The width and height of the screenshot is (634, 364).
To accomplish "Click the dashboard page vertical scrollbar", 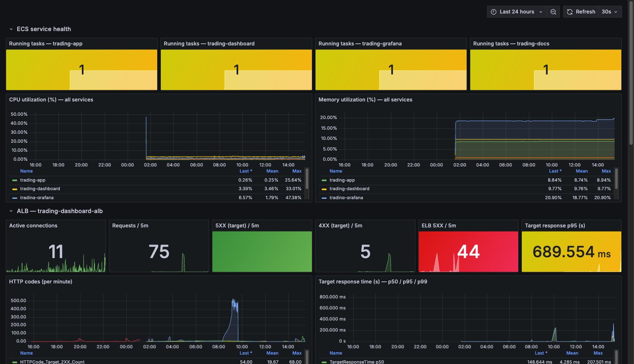I will tap(631, 74).
